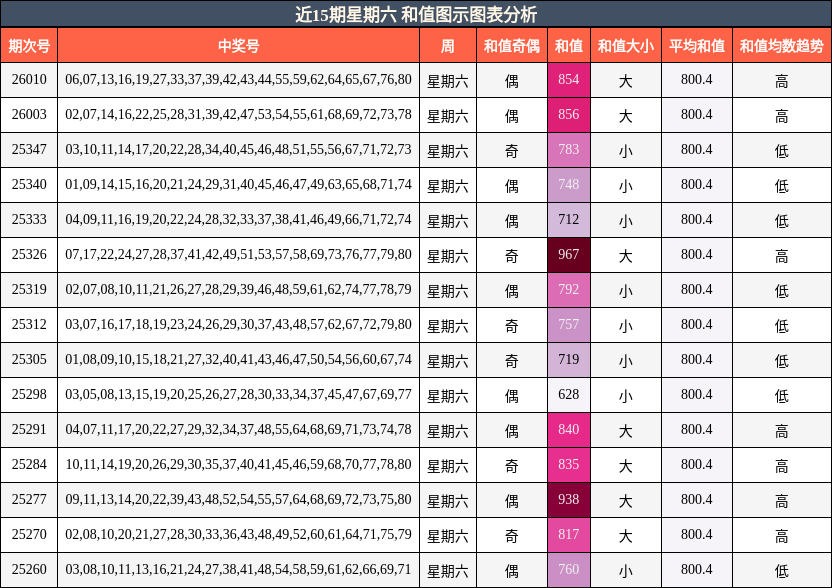
Task: Select period number 26010
Action: pyautogui.click(x=29, y=79)
